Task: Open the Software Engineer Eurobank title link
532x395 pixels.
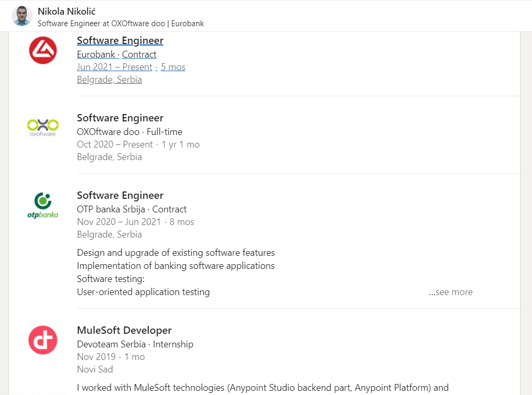Action: [120, 41]
